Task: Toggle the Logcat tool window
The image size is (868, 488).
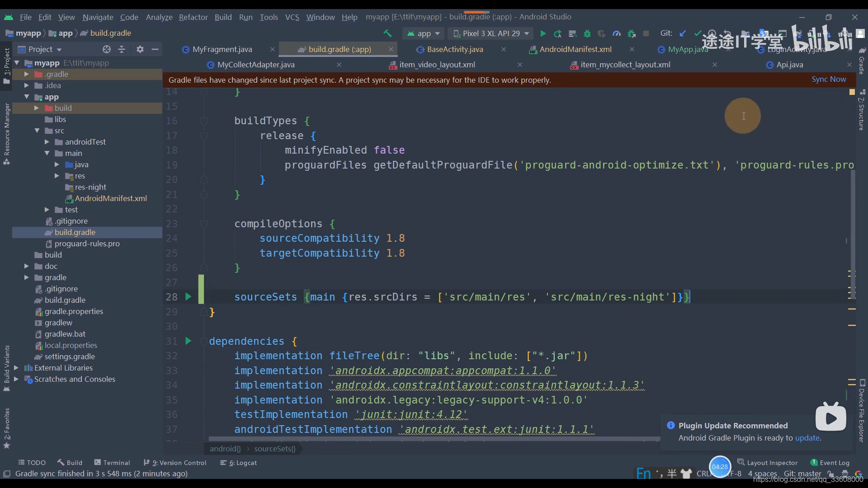Action: click(238, 463)
